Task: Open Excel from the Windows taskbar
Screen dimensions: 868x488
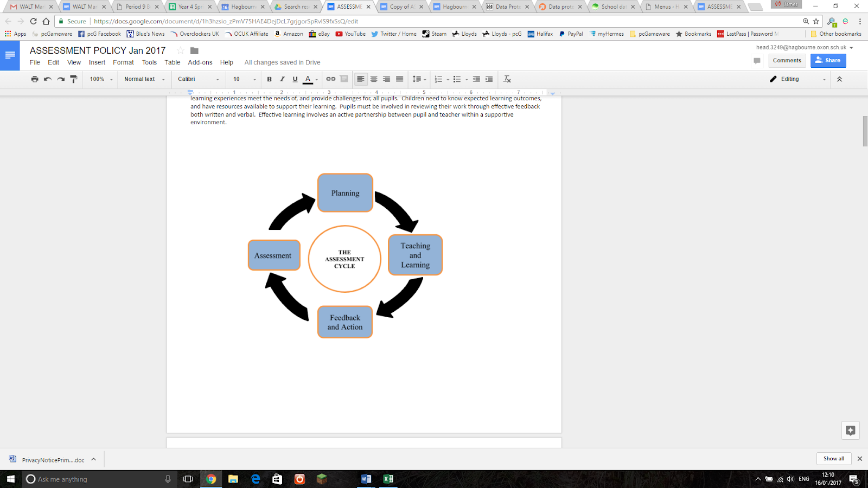Action: (x=388, y=479)
